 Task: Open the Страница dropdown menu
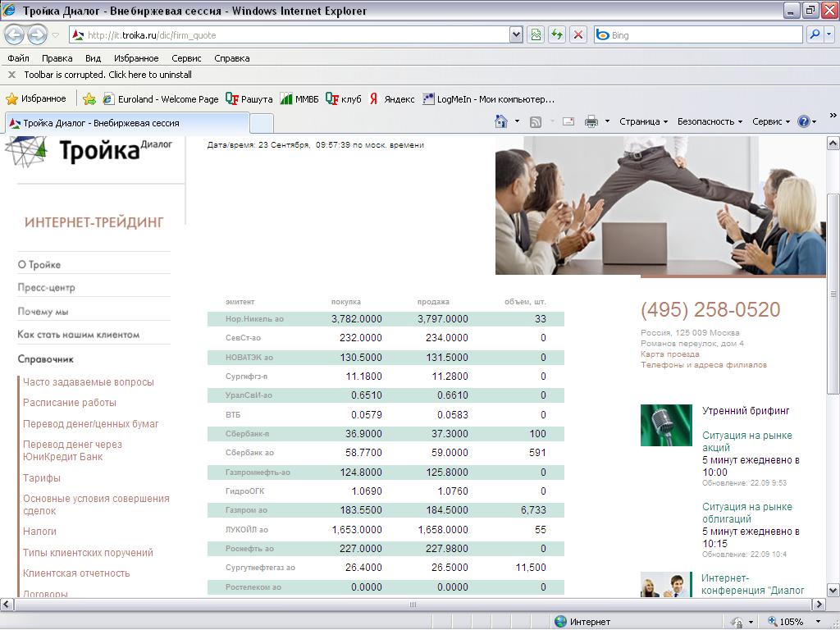pyautogui.click(x=643, y=121)
